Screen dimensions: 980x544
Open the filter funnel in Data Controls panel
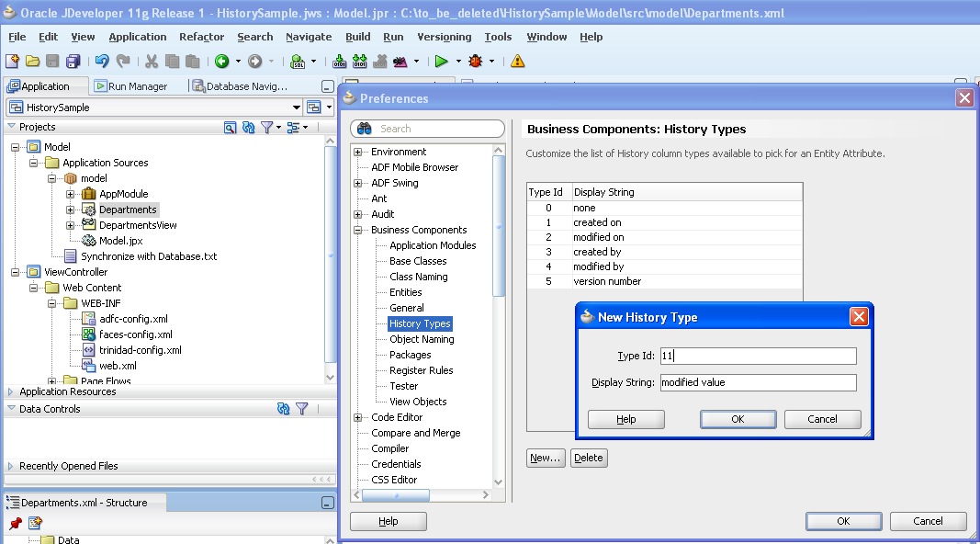[301, 409]
